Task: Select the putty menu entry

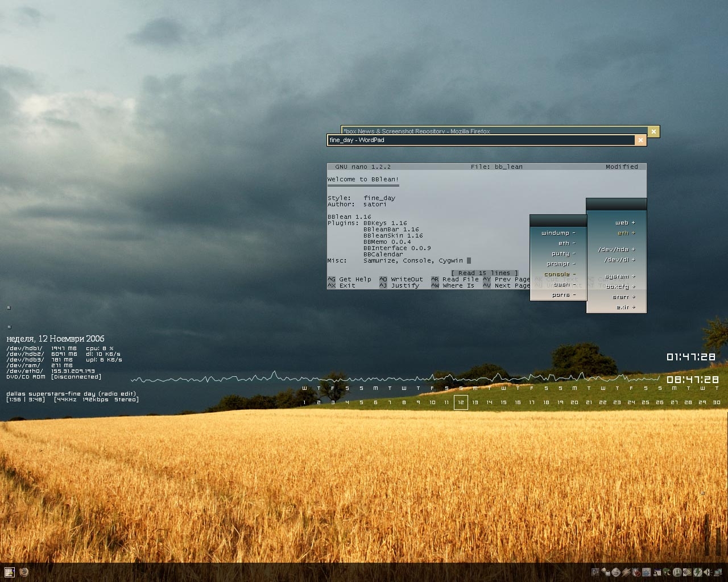Action: tap(562, 253)
